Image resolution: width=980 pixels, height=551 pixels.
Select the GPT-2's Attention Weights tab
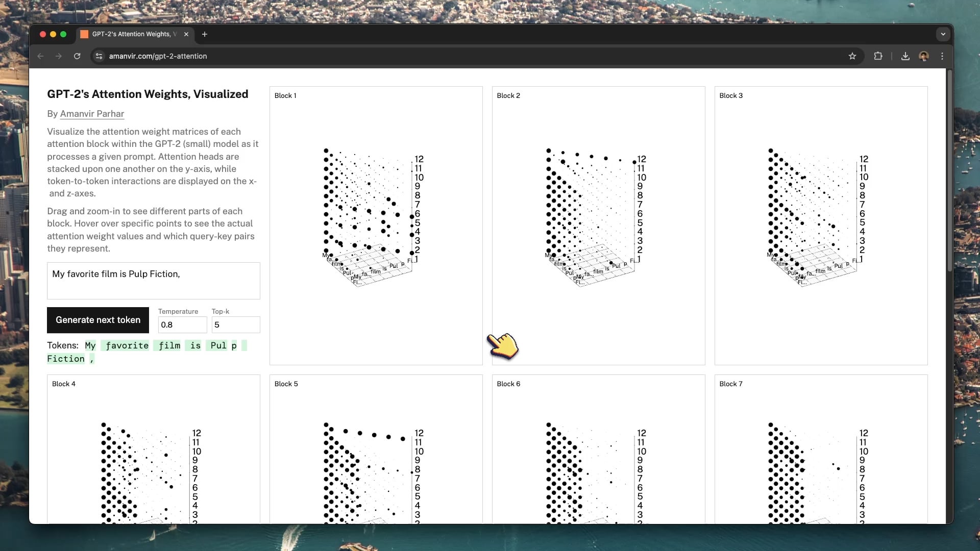click(135, 34)
